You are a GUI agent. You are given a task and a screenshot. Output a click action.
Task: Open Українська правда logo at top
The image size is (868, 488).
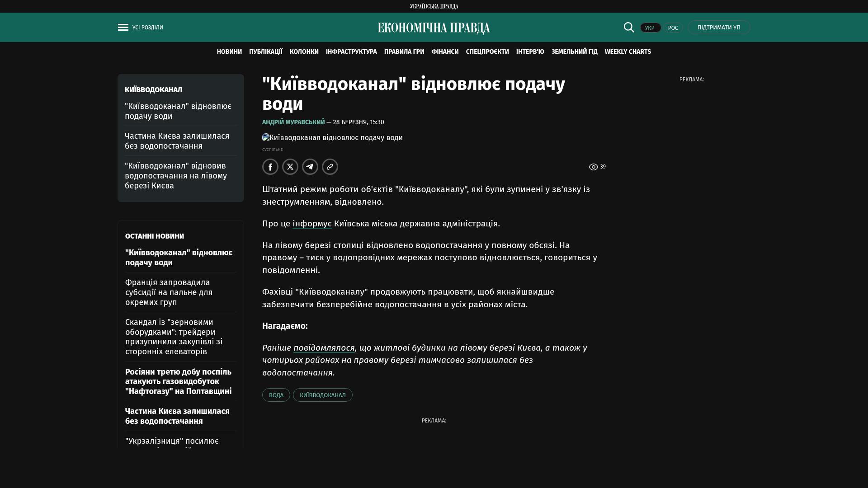coord(434,6)
